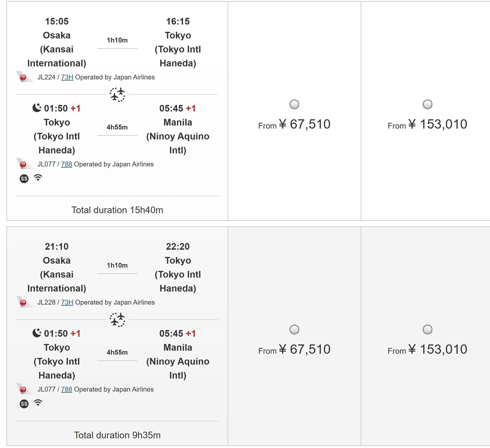This screenshot has width=490, height=448.
Task: Click the JAL logo on the second JL077 segment
Action: click(24, 389)
